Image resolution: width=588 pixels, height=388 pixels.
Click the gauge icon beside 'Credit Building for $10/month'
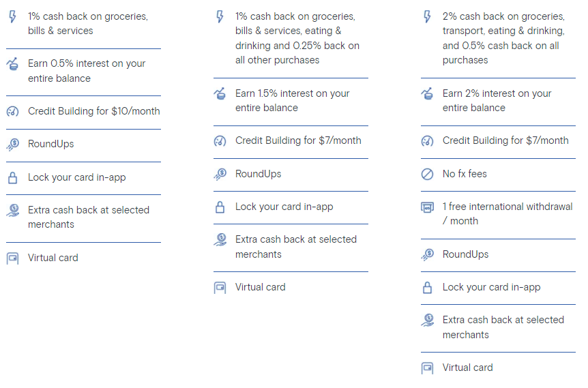point(13,111)
